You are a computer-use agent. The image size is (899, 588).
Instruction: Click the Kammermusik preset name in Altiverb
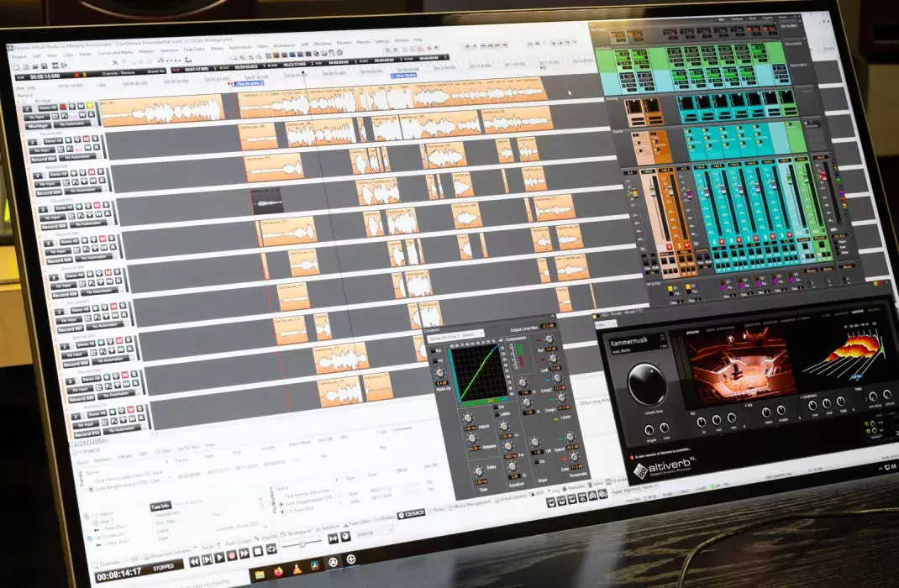629,341
